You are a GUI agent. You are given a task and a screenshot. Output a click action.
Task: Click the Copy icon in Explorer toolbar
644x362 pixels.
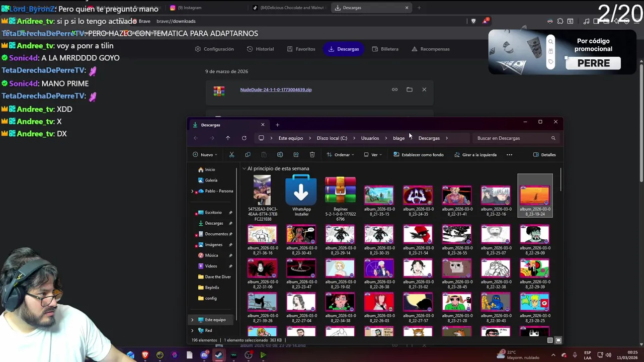(x=248, y=155)
